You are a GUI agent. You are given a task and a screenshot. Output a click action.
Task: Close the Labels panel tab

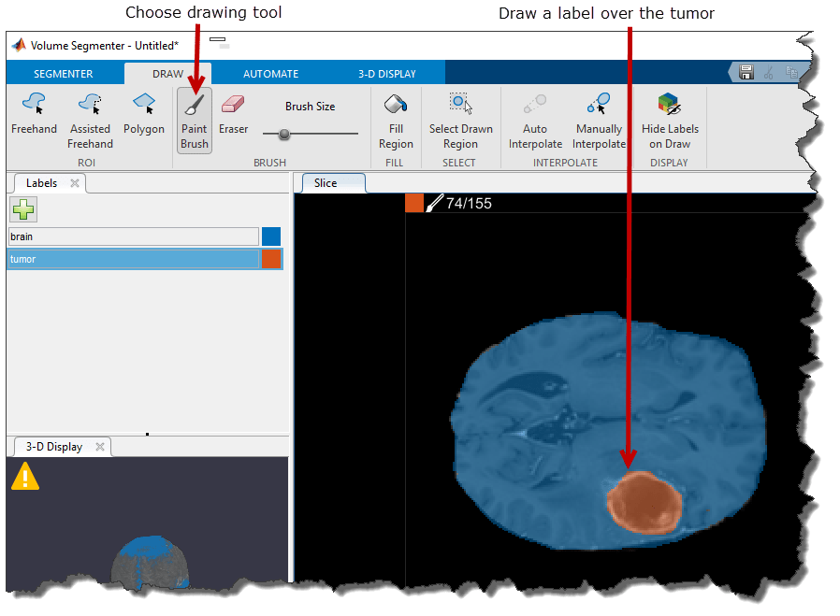click(x=75, y=183)
